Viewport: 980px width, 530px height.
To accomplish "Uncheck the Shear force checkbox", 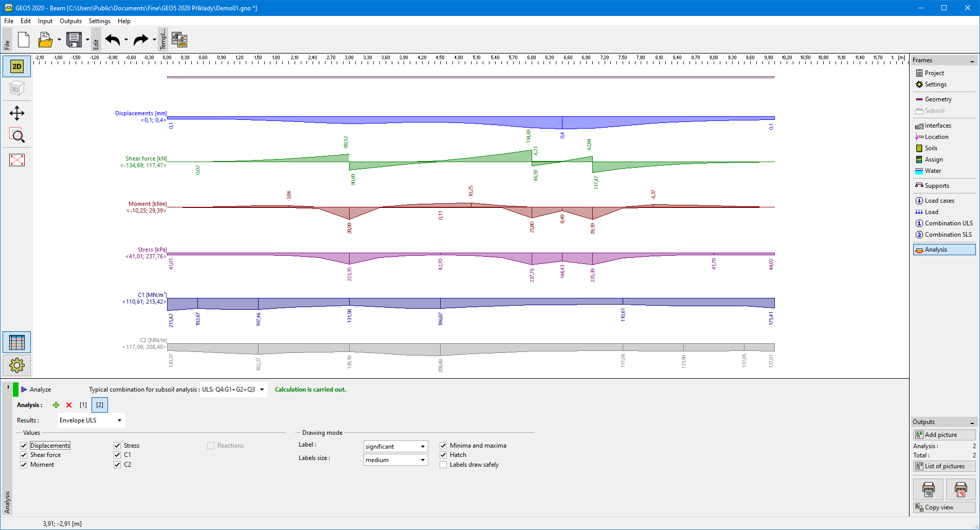I will pos(24,455).
